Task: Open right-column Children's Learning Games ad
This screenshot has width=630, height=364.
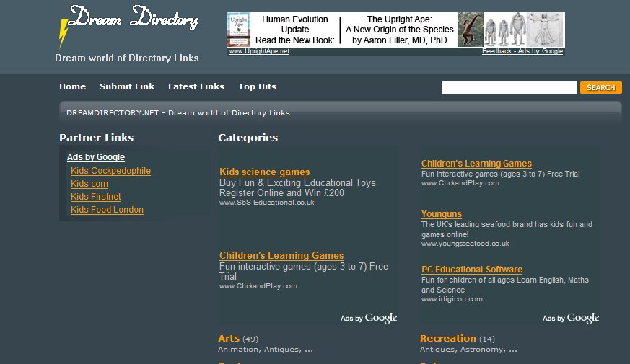Action: pos(476,164)
